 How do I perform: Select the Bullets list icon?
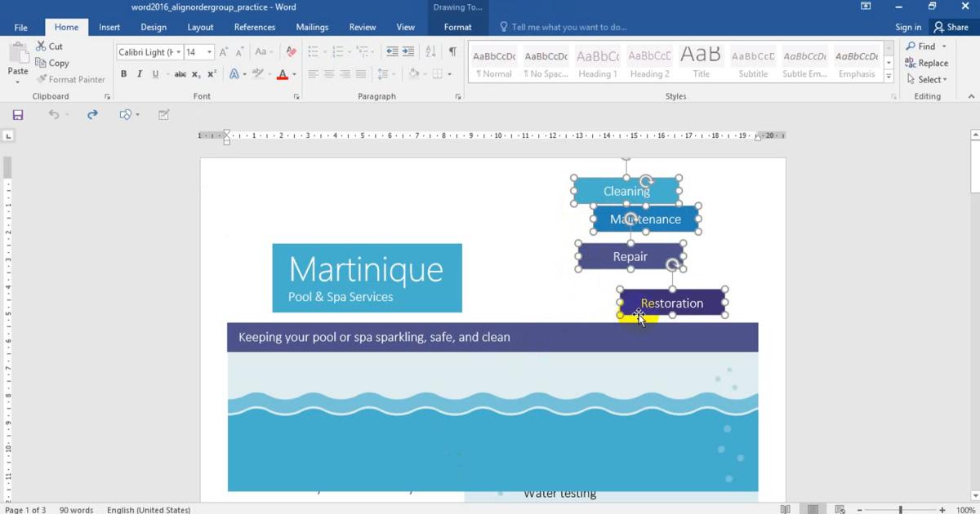click(x=313, y=52)
